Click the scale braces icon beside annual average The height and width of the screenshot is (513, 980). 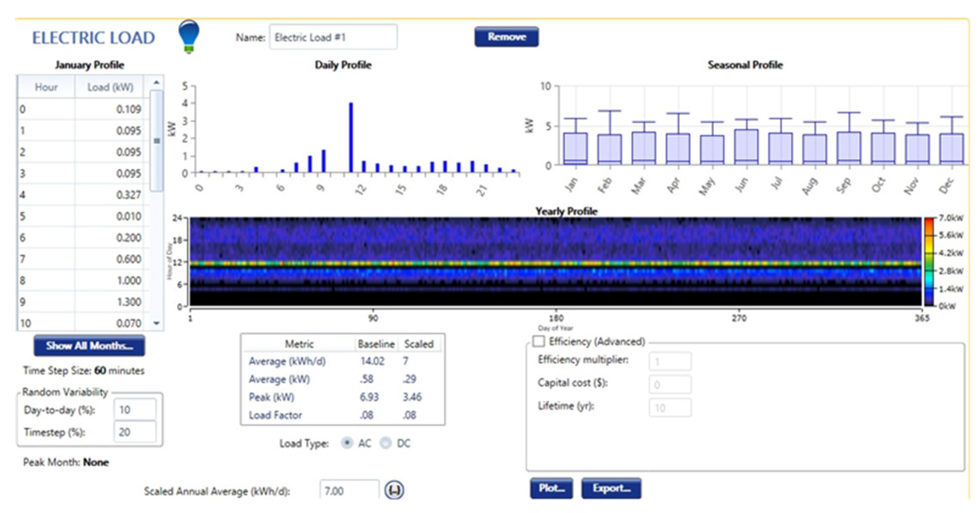point(394,490)
